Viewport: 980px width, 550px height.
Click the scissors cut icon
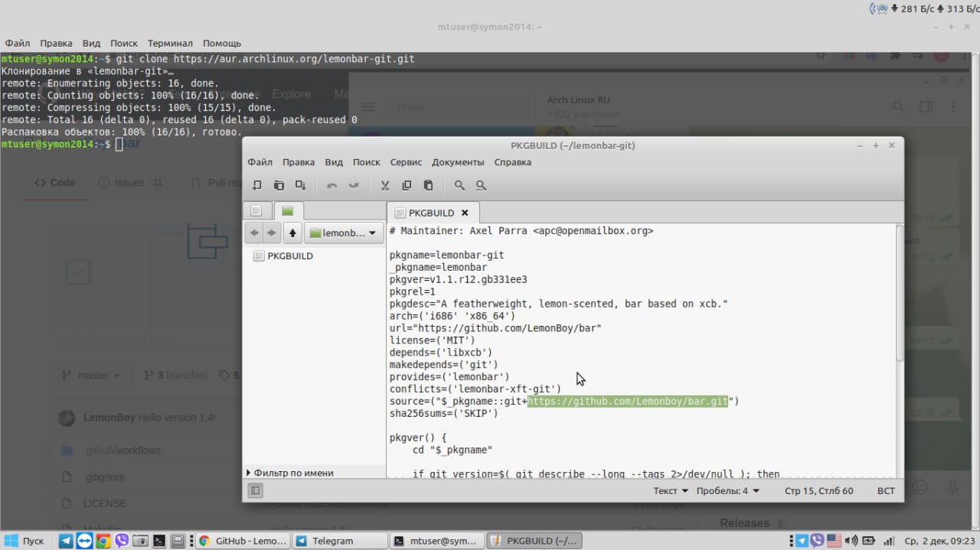pos(385,185)
